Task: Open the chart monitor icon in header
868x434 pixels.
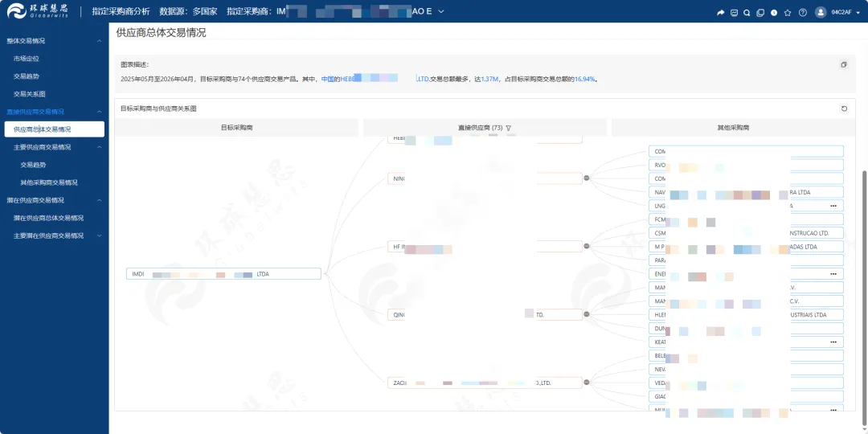Action: pos(734,12)
